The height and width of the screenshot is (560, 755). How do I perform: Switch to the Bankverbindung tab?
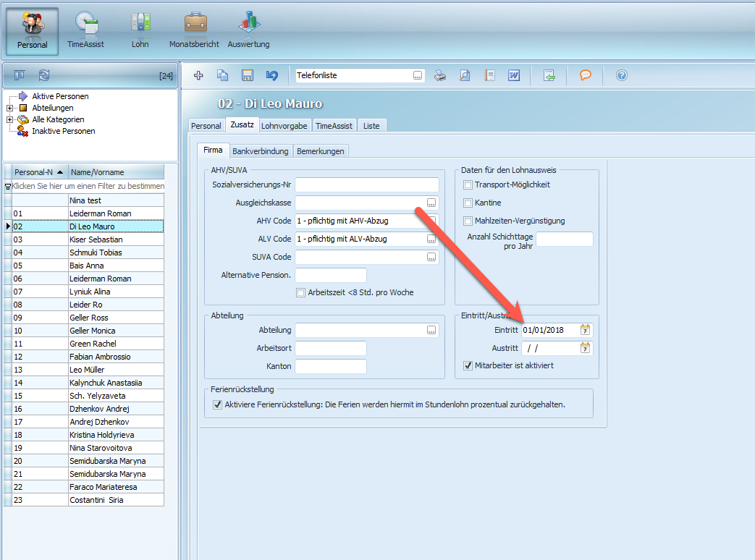[x=261, y=151]
